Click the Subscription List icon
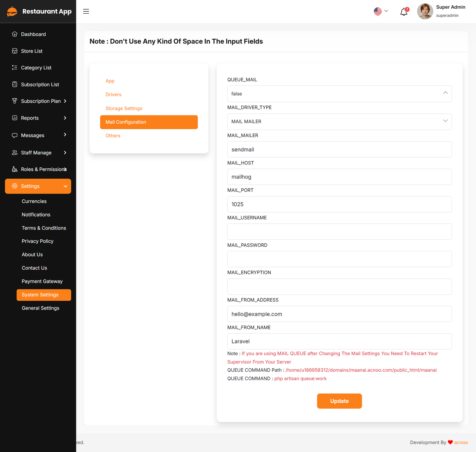Viewport: 476px width, 452px height. click(x=15, y=84)
